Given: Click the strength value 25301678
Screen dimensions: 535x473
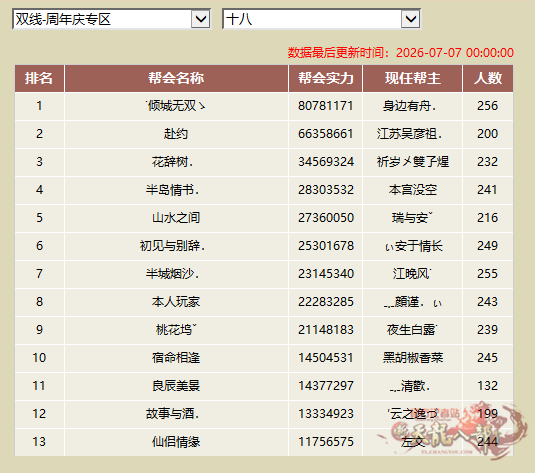Looking at the screenshot, I should click(x=326, y=246).
